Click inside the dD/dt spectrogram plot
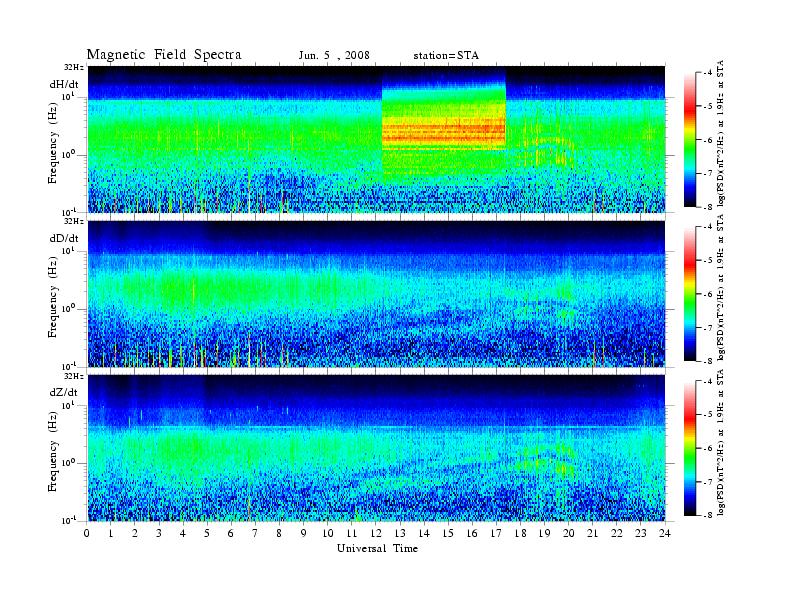 point(376,293)
